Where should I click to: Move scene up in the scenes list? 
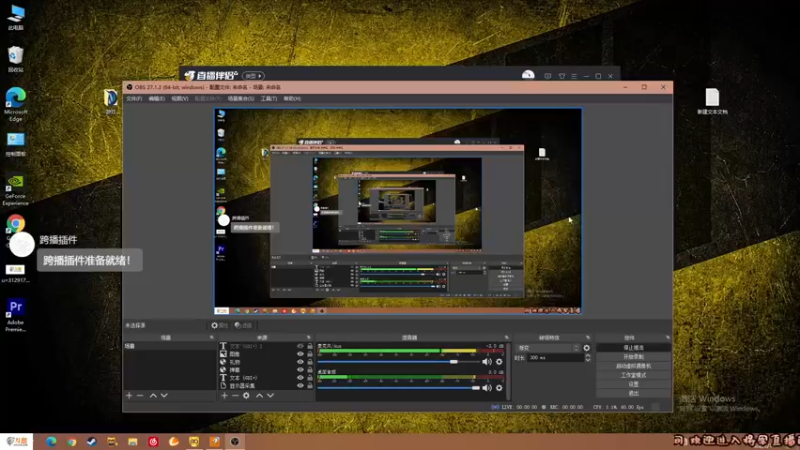tap(153, 395)
